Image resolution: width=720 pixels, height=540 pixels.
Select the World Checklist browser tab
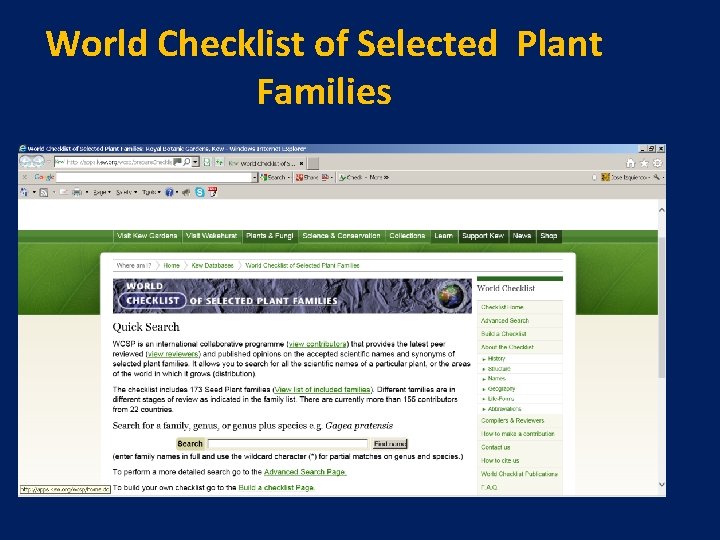point(264,163)
